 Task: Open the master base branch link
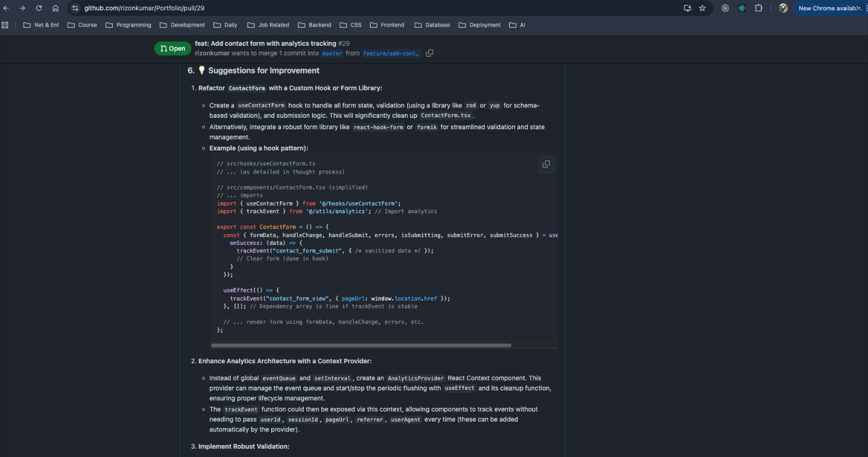pyautogui.click(x=332, y=53)
